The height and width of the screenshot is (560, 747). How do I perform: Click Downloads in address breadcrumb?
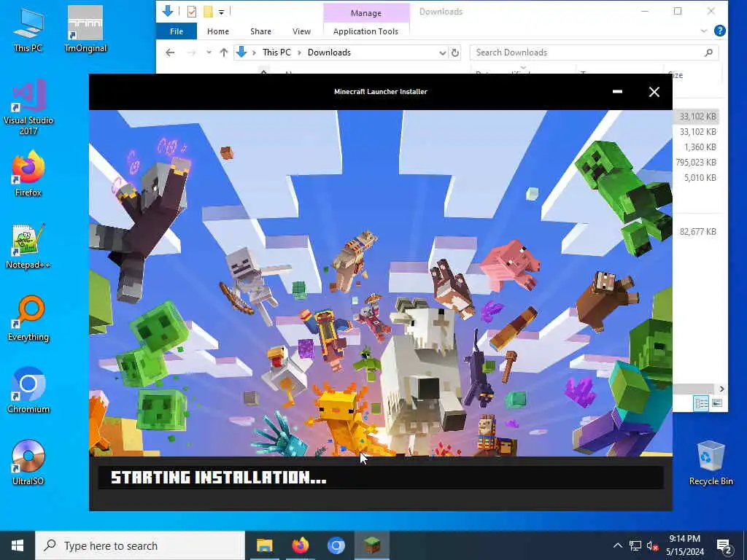[x=329, y=52]
